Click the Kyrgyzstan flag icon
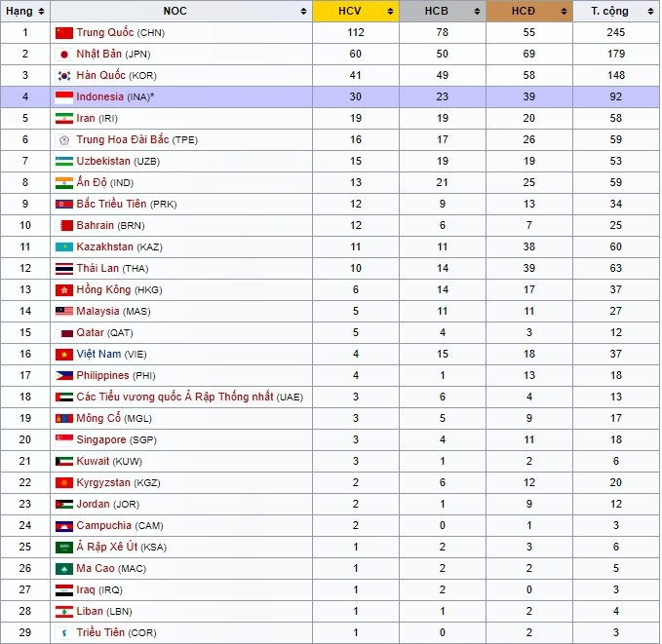This screenshot has height=644, width=662. 64,483
